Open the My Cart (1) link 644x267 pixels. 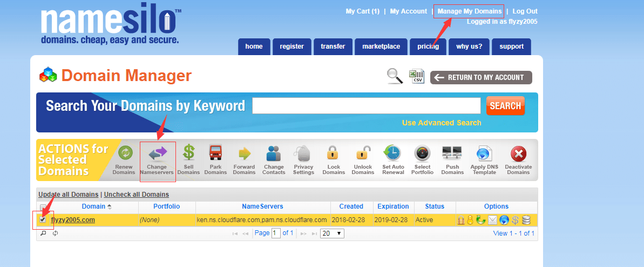click(363, 11)
